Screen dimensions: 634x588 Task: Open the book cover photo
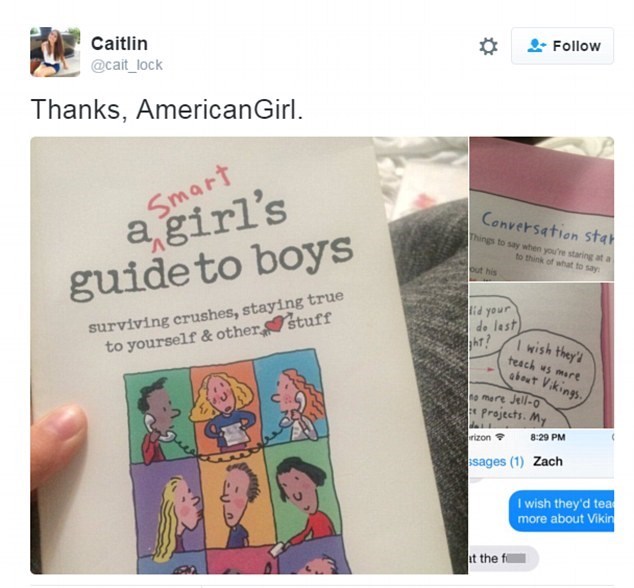[x=249, y=355]
